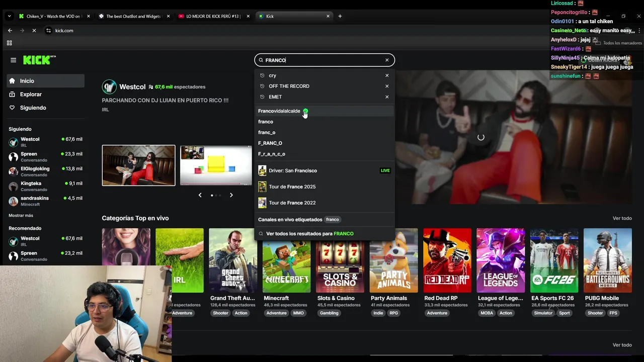This screenshot has height=362, width=644.
Task: Click Ver todo for top categories
Action: tap(622, 218)
